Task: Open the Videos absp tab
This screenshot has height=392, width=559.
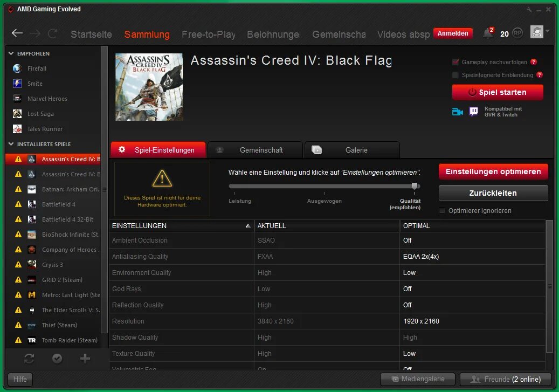Action: (x=404, y=35)
